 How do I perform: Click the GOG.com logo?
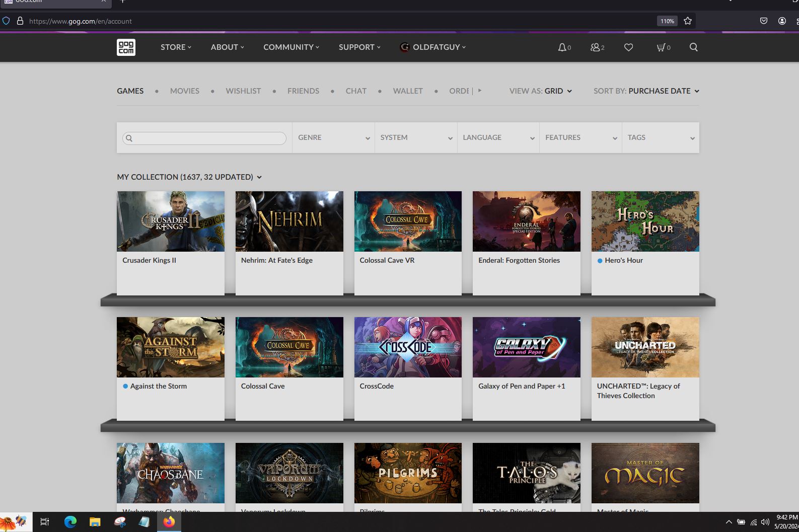[126, 47]
